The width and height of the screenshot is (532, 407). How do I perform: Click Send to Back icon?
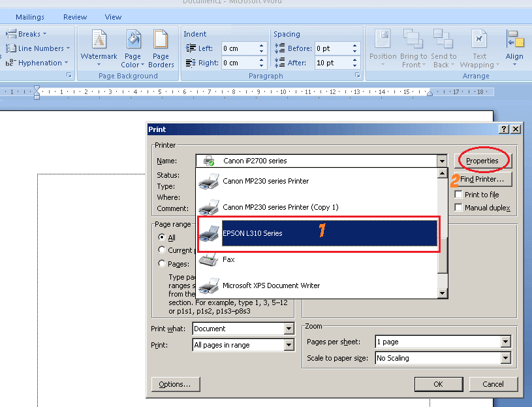coord(443,39)
